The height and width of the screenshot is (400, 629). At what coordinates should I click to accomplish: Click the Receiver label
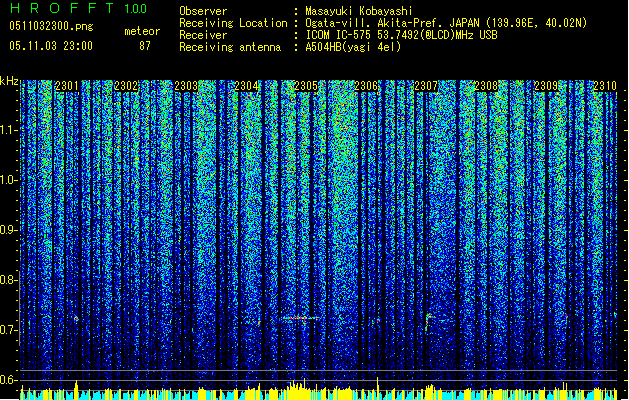point(203,35)
